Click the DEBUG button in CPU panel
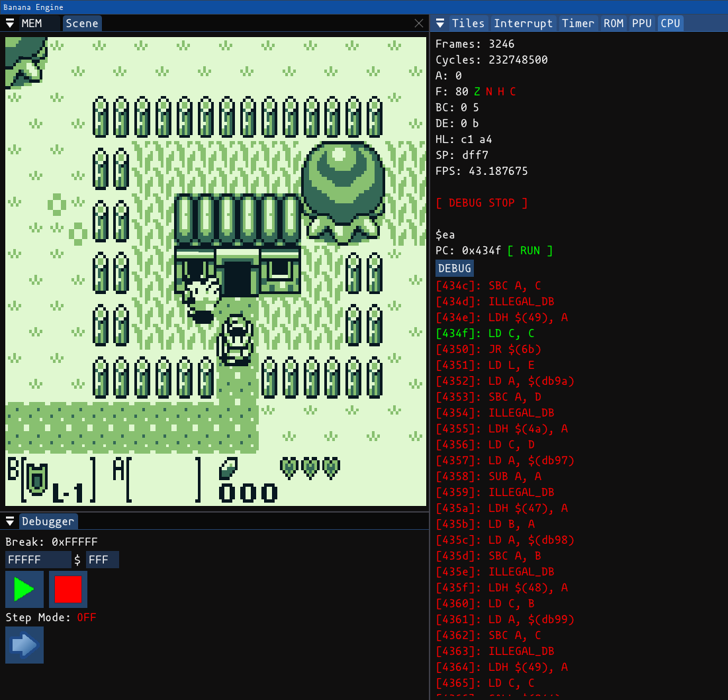The height and width of the screenshot is (700, 728). (x=455, y=268)
